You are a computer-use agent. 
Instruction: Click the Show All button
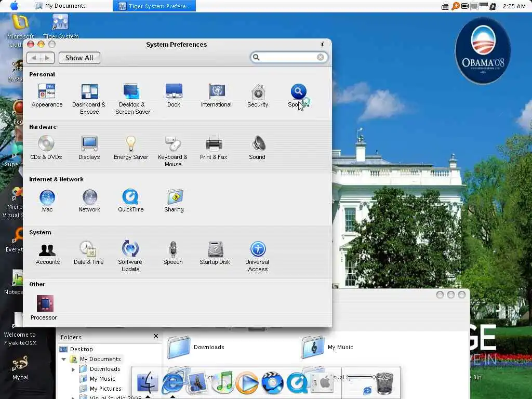tap(79, 58)
